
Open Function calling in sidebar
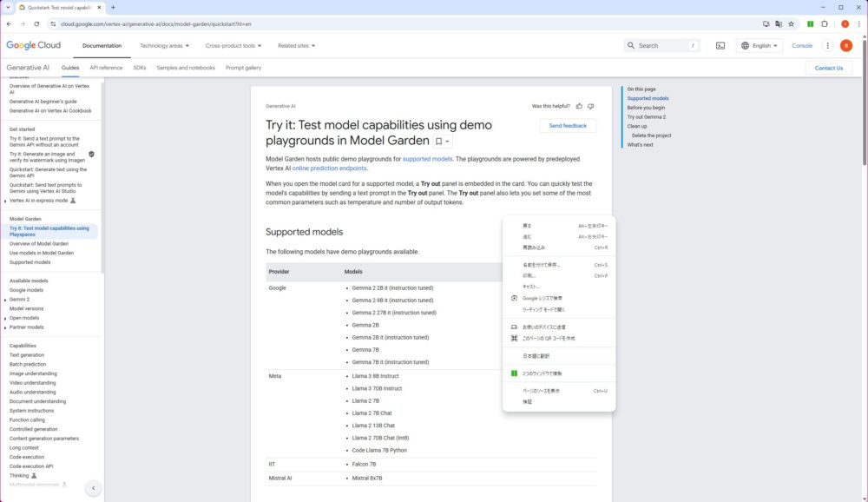(27, 420)
